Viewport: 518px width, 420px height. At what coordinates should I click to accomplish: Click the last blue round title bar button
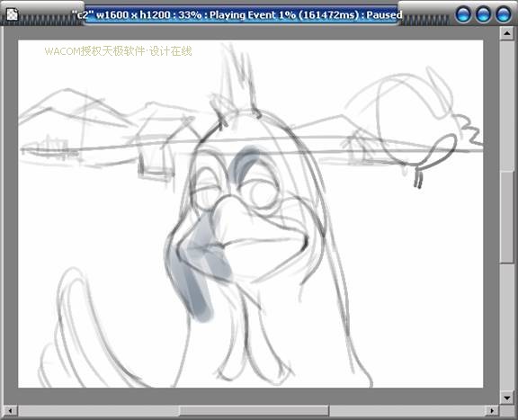pyautogui.click(x=504, y=14)
